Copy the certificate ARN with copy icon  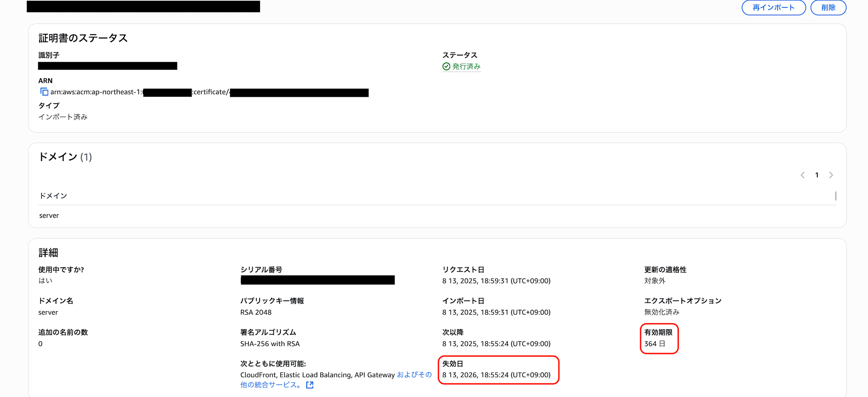point(44,92)
